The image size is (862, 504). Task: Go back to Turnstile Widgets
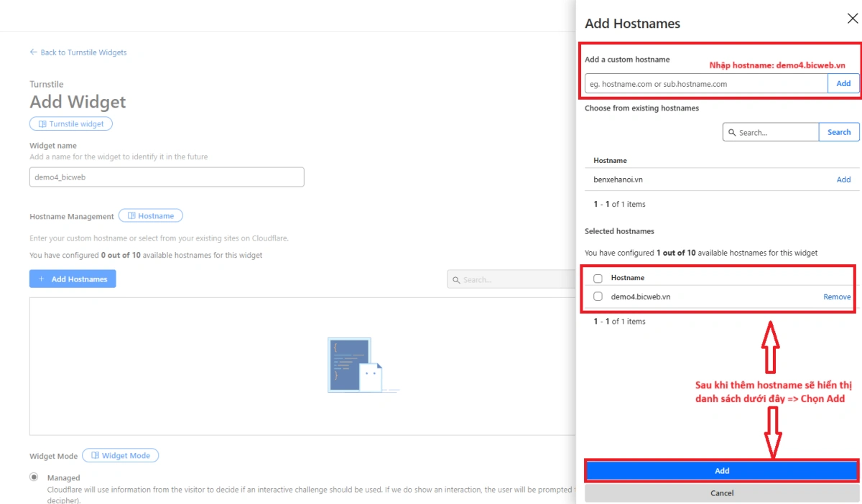(78, 52)
